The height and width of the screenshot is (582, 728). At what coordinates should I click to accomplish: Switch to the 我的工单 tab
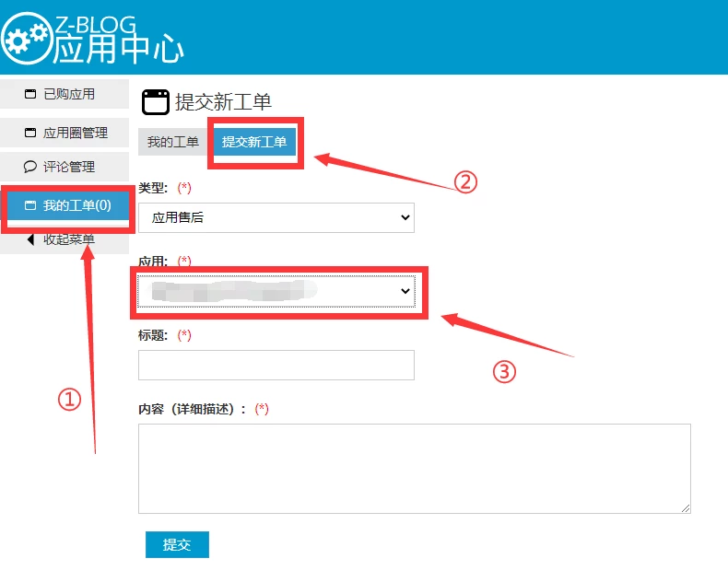(x=173, y=142)
